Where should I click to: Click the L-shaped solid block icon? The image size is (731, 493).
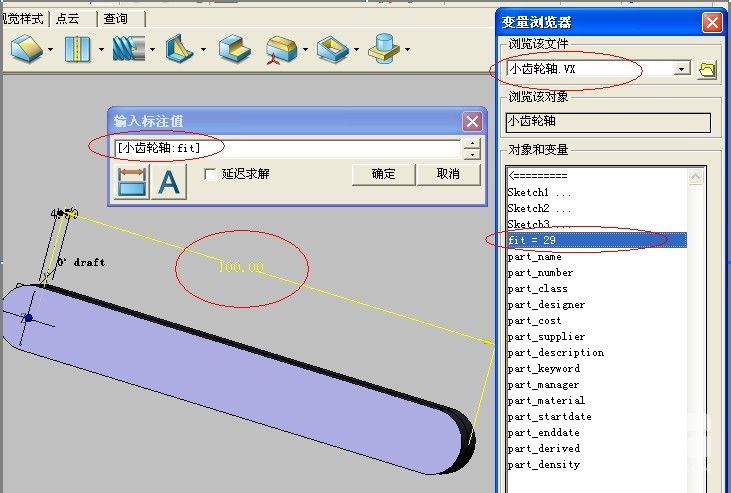tap(233, 47)
